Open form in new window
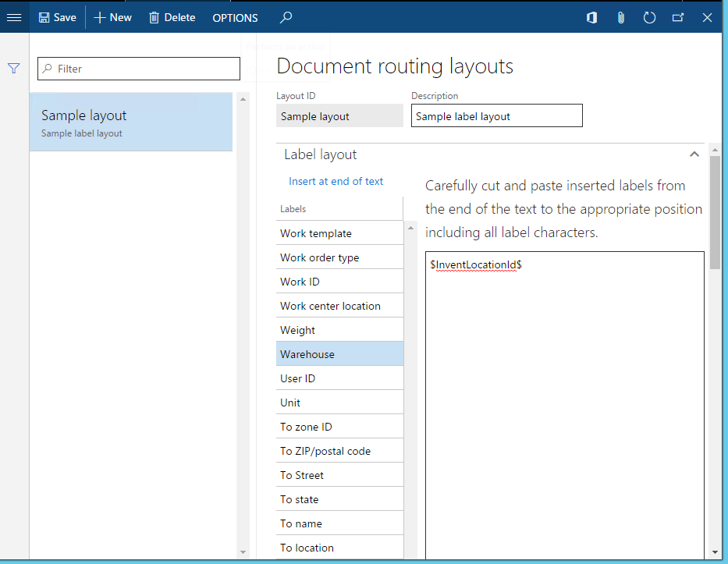The width and height of the screenshot is (728, 564). tap(678, 18)
